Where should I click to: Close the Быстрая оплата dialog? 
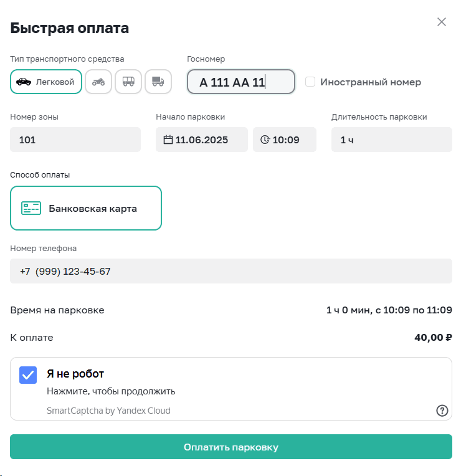pyautogui.click(x=442, y=22)
